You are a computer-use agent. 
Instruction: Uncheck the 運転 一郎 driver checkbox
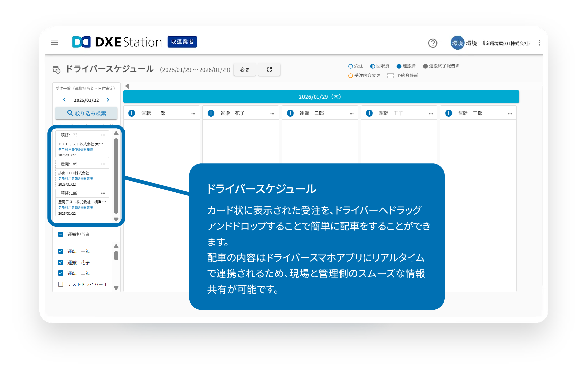(x=60, y=251)
